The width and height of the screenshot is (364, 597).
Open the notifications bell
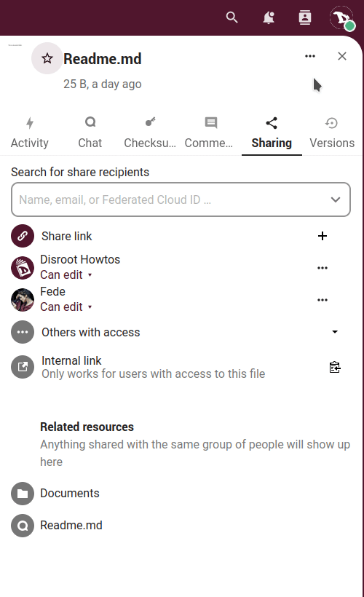pos(269,17)
